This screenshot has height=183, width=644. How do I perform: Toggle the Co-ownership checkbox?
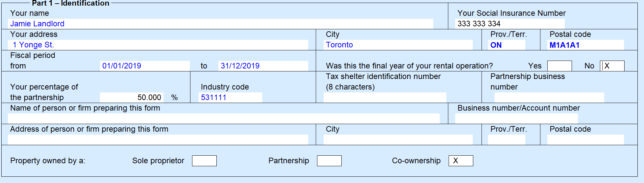pos(461,161)
